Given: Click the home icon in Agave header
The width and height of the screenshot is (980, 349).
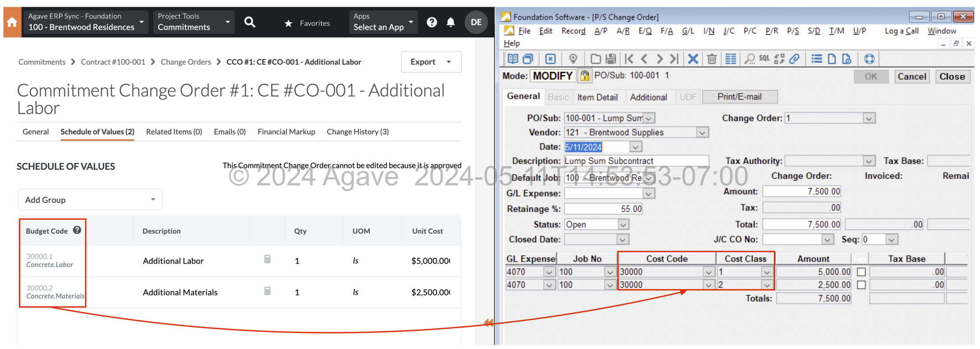Looking at the screenshot, I should [x=12, y=22].
